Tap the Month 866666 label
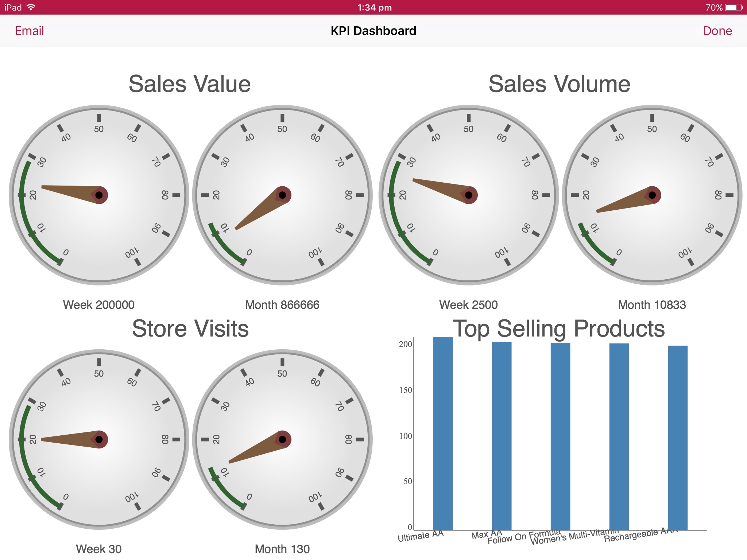Screen dimensions: 747x560 pos(282,305)
